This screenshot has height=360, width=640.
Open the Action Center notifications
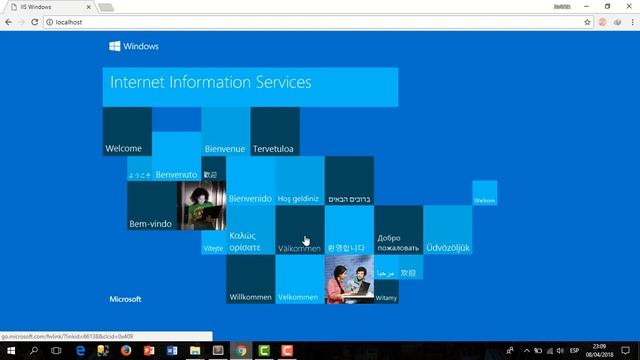pos(625,351)
